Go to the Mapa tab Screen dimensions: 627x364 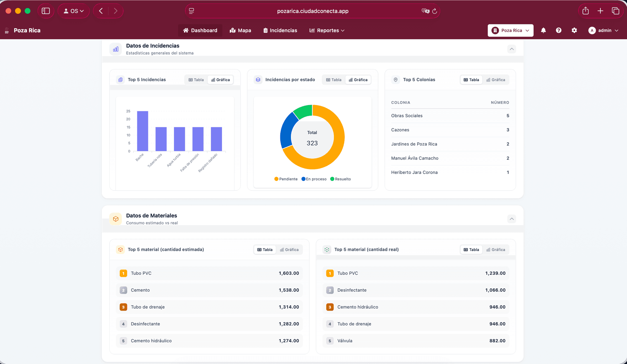(x=240, y=30)
